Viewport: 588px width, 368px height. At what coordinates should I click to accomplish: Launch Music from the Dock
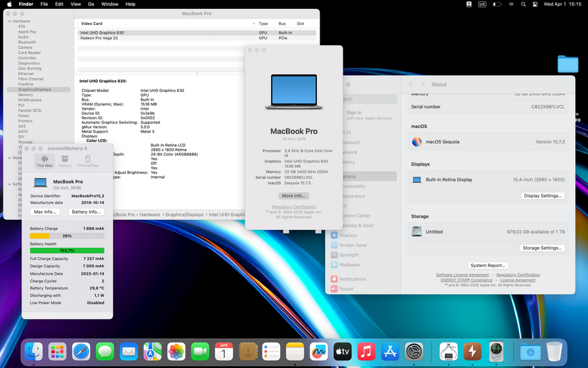click(366, 352)
